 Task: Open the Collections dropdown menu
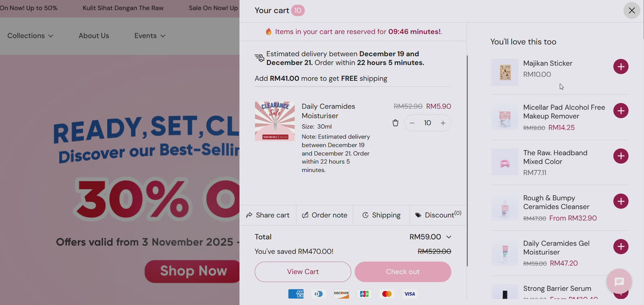coord(30,36)
